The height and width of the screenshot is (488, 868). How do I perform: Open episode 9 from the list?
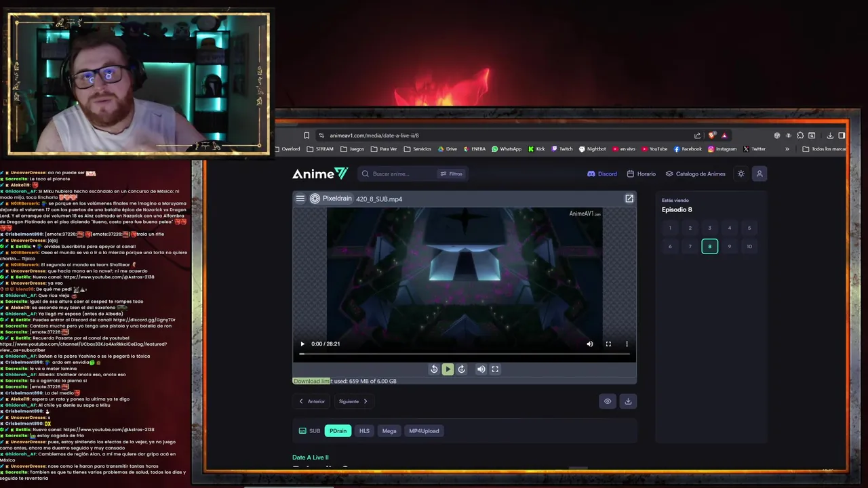pyautogui.click(x=730, y=246)
